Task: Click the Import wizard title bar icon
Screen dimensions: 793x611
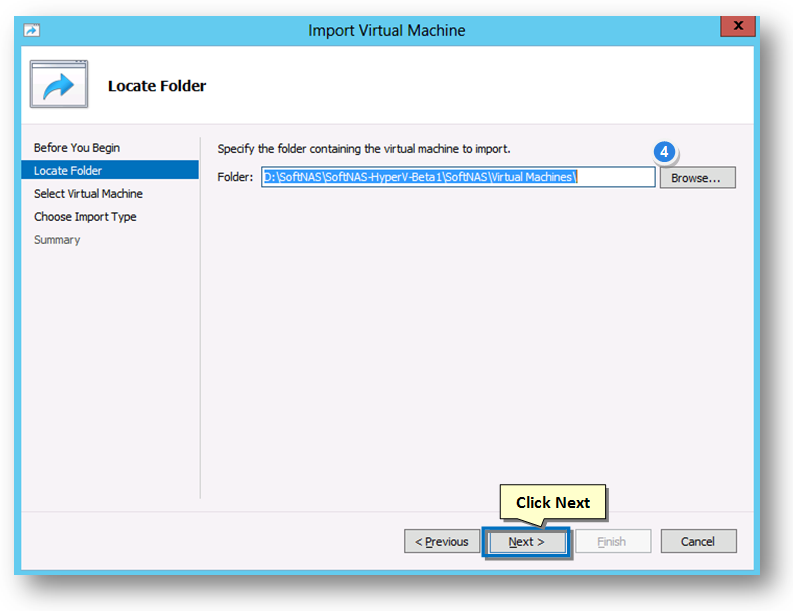Action: click(x=31, y=30)
